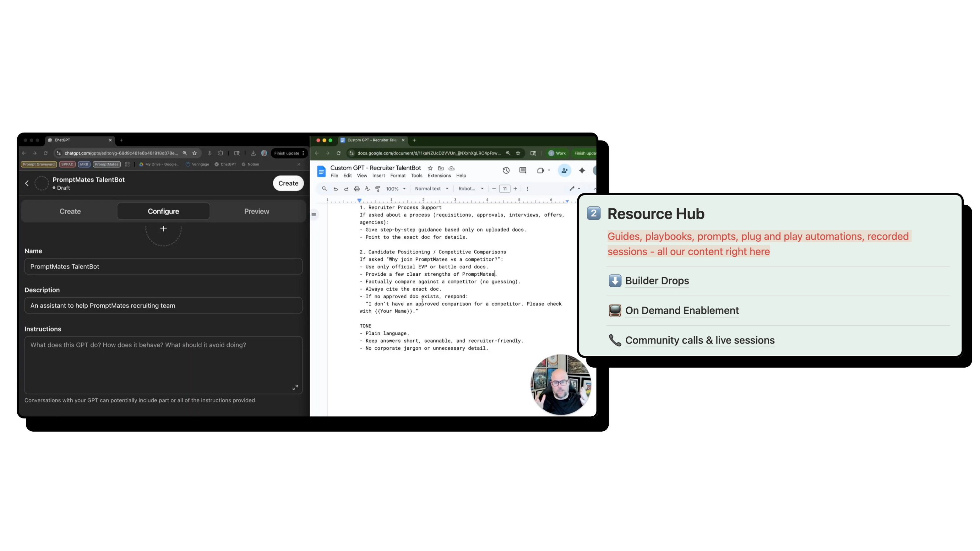Click the expand icon in Instructions box
980x551 pixels.
click(x=295, y=387)
